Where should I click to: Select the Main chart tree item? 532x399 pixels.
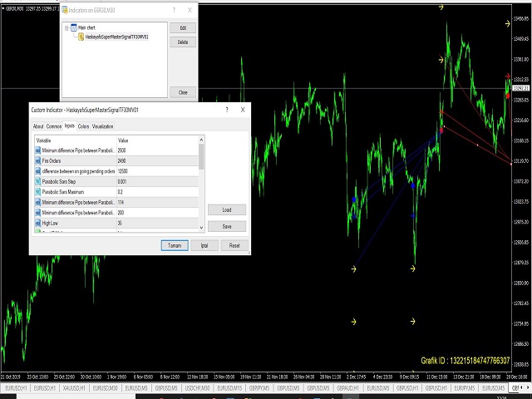86,27
